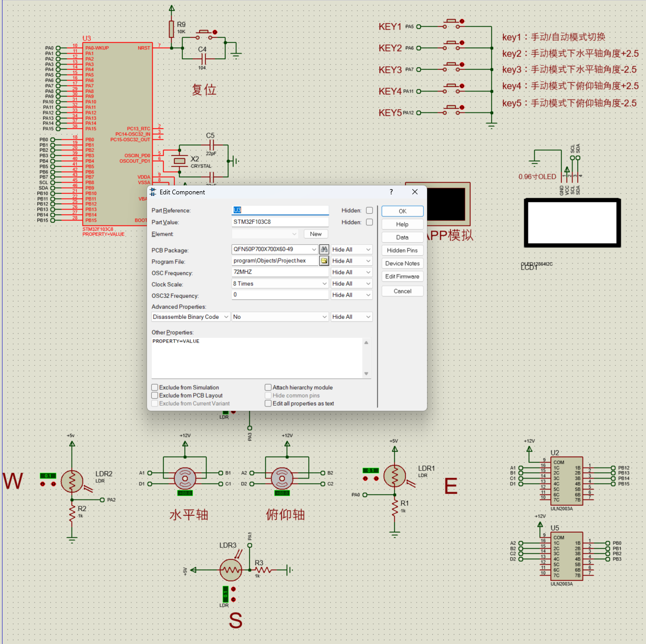
Task: Click Other Properties scrollbar up arrow
Action: [x=366, y=342]
